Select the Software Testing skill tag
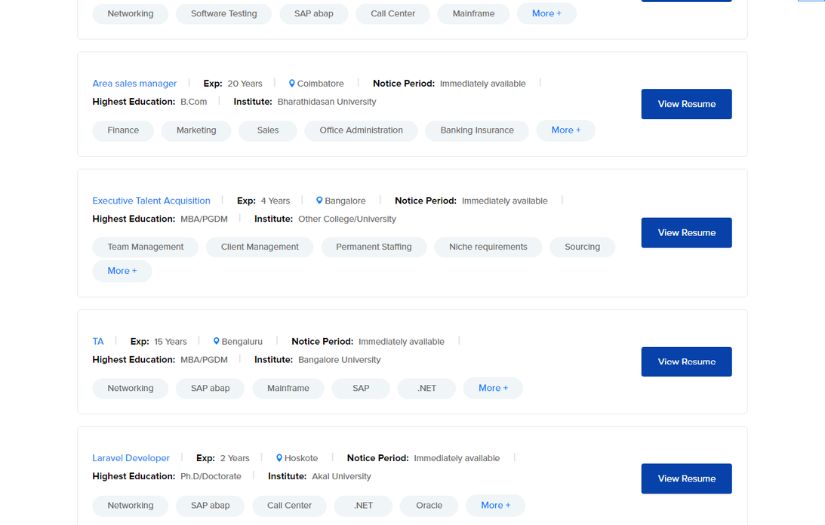Screen dimensions: 825x525 pyautogui.click(x=224, y=14)
